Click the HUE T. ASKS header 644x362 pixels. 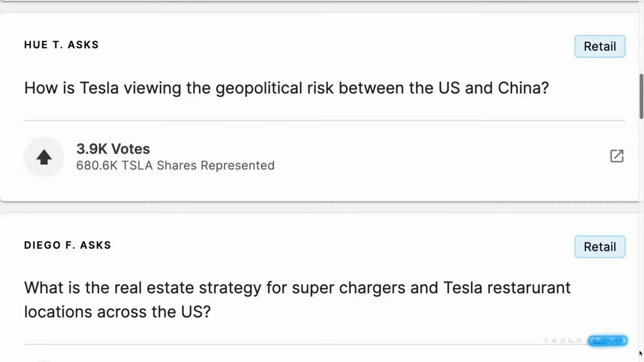(x=61, y=45)
